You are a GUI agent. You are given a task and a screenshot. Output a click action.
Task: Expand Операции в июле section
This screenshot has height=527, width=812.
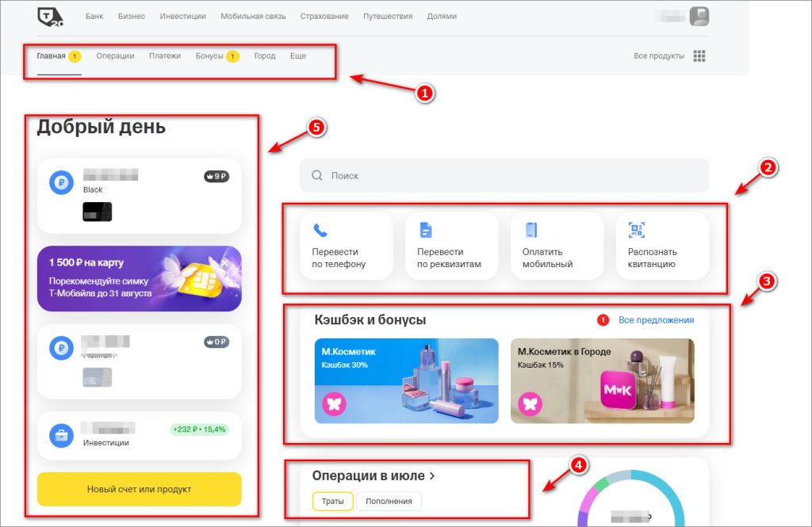373,475
